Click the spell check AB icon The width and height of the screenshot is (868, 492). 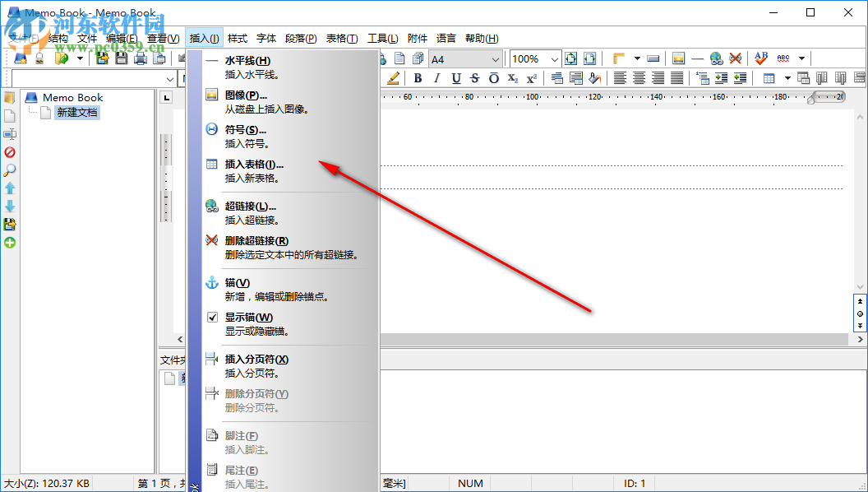tap(761, 58)
